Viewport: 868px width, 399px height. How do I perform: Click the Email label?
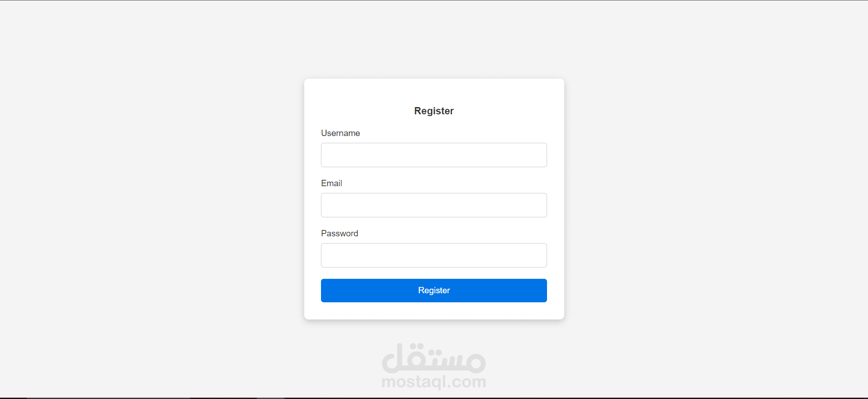[331, 183]
